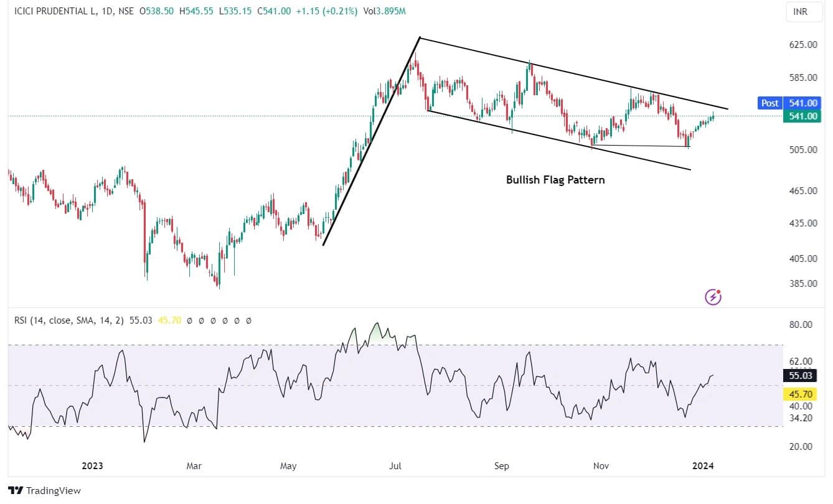The image size is (833, 504).
Task: Select the lower flag channel line
Action: (560, 141)
